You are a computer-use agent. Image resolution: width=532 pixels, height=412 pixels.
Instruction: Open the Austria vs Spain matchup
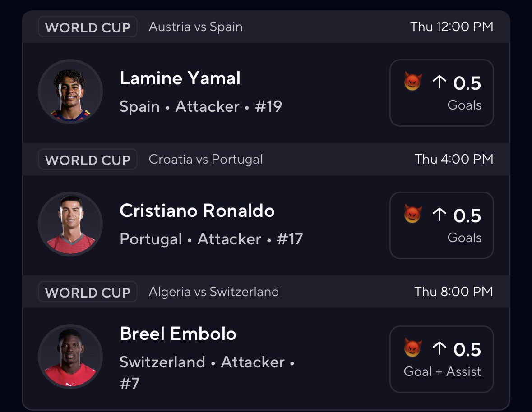196,27
